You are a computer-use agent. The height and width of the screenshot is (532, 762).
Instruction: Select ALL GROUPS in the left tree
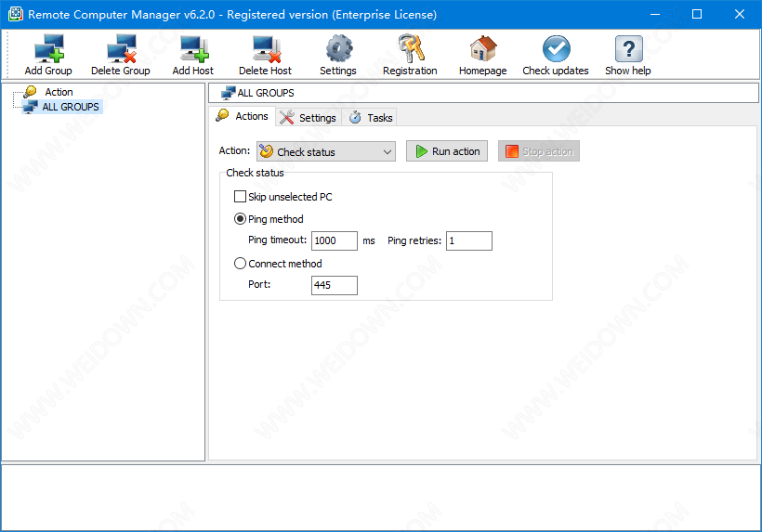pyautogui.click(x=70, y=107)
